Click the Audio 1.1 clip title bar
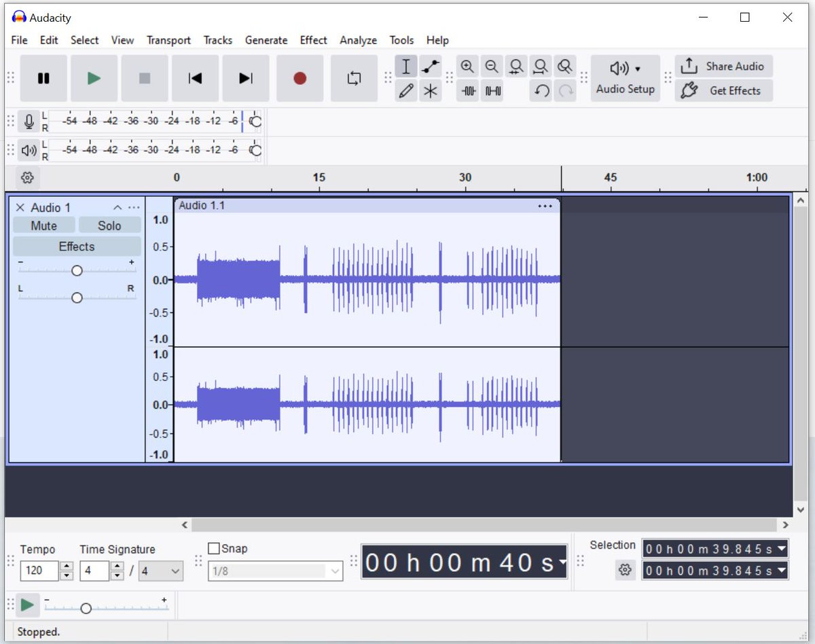This screenshot has width=815, height=644. coord(367,205)
